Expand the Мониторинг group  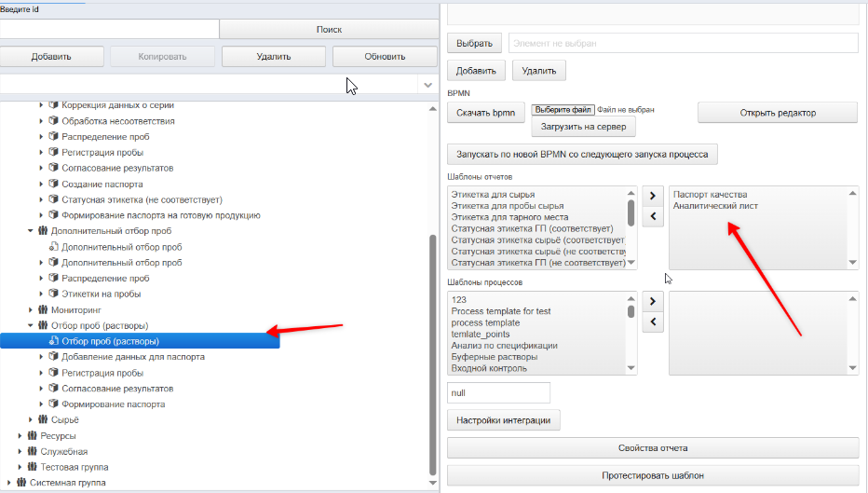[31, 310]
